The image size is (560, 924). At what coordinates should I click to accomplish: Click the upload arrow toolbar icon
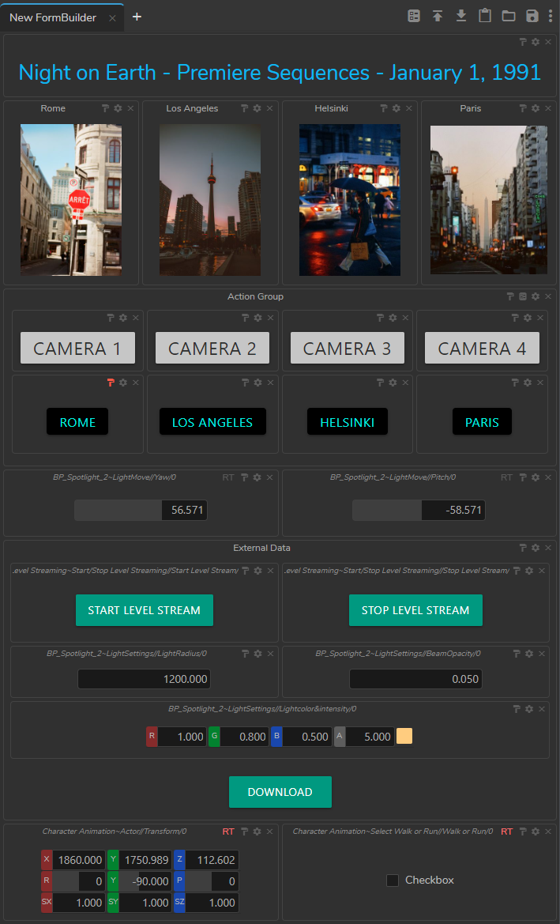click(438, 16)
